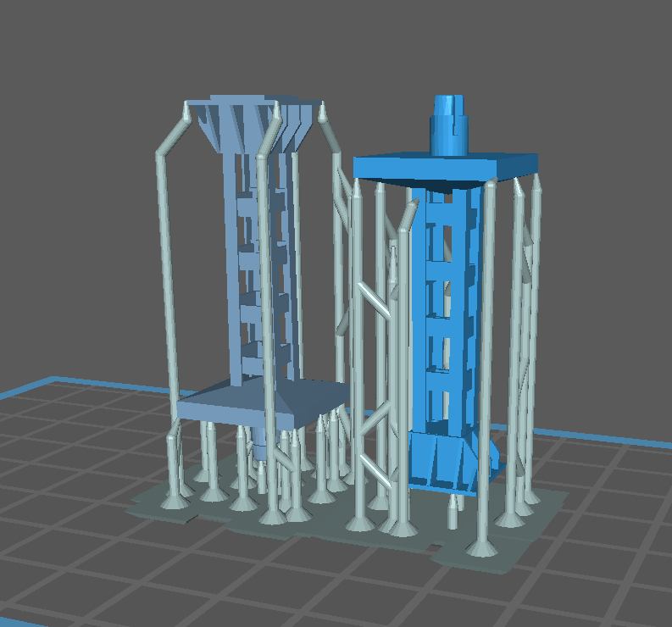The width and height of the screenshot is (672, 627).
Task: Select the upper diagonal cross-brace between supports
Action: pos(374,301)
